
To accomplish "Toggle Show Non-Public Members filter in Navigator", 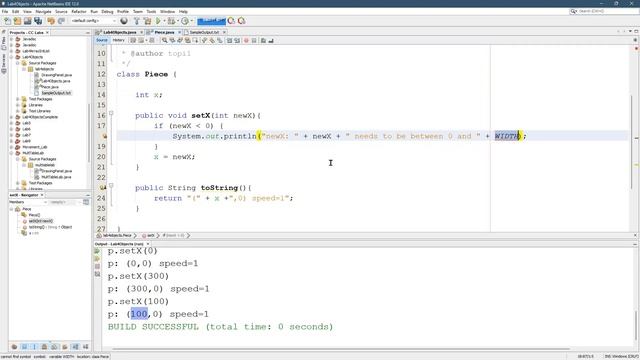I will click(x=44, y=347).
